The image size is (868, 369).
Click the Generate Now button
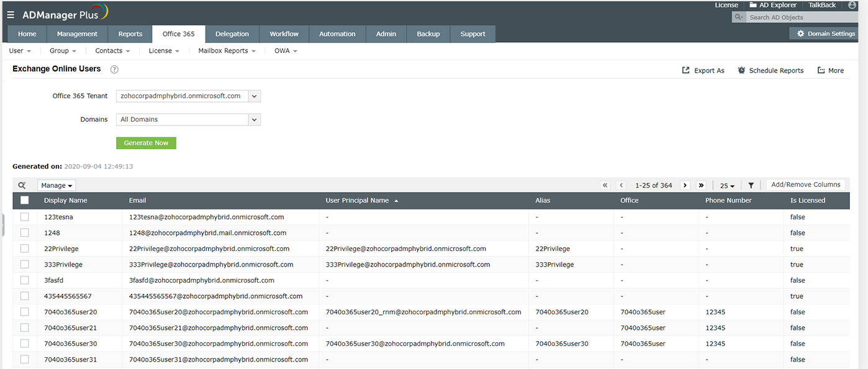(146, 143)
